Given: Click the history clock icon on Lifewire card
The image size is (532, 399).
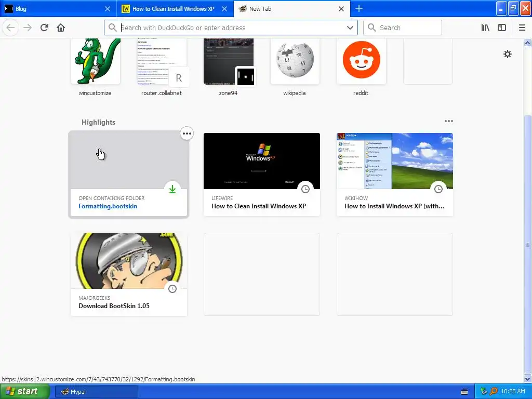Looking at the screenshot, I should (305, 189).
